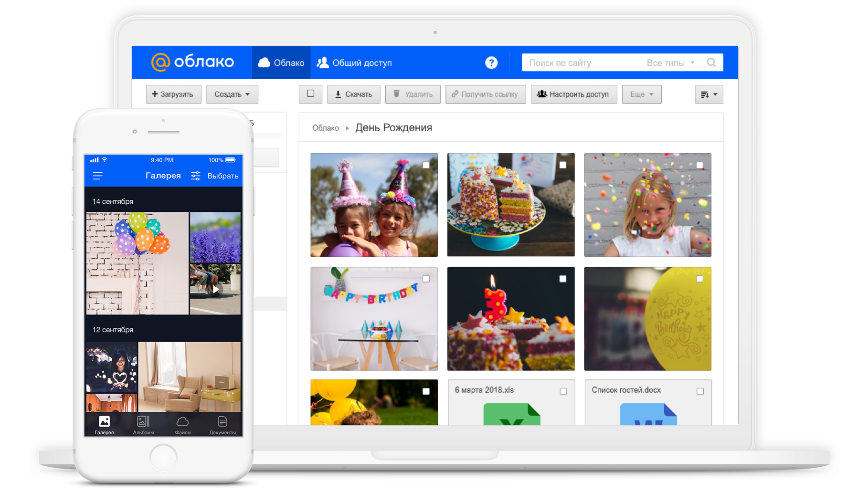Check the box on the cake slice photo
Screen dimensions: 868x502
(x=563, y=165)
